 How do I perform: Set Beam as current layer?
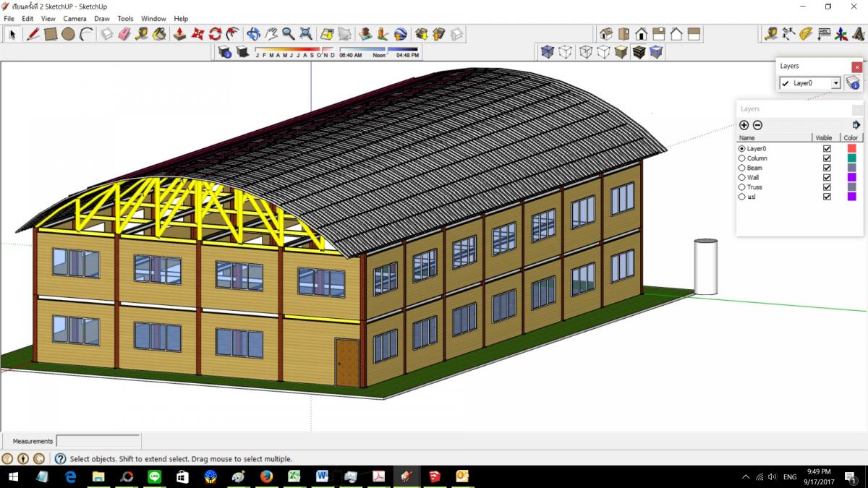pos(741,168)
